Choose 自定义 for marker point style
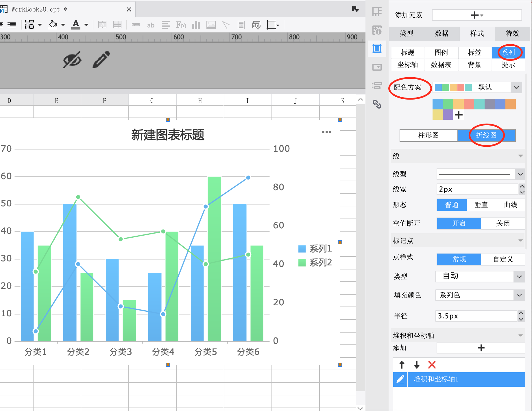The width and height of the screenshot is (532, 411). click(x=503, y=259)
